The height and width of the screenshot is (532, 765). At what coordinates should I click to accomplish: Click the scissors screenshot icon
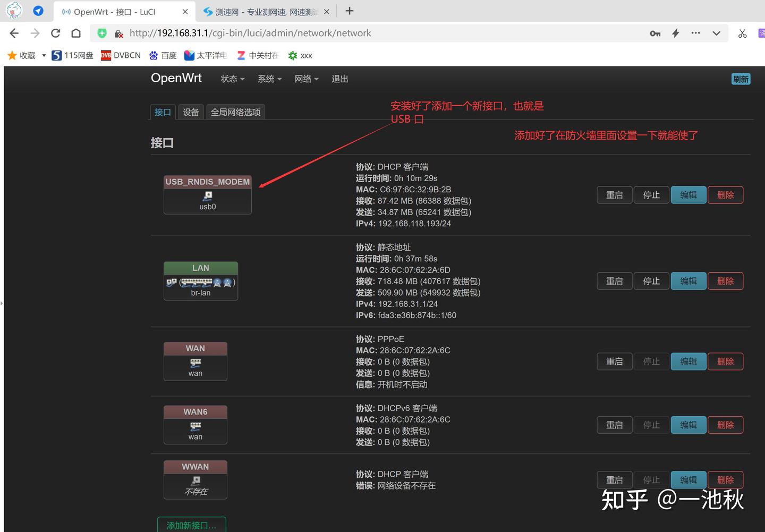[x=742, y=33]
